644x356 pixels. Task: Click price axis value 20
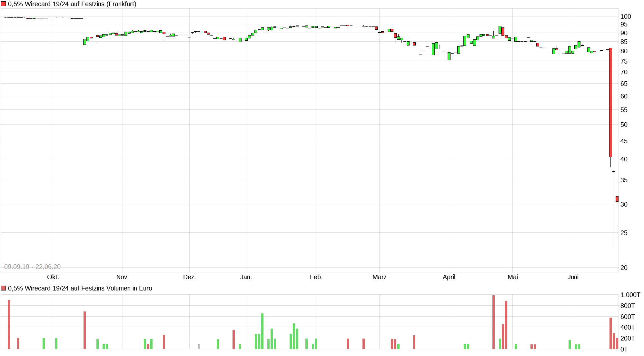click(624, 268)
